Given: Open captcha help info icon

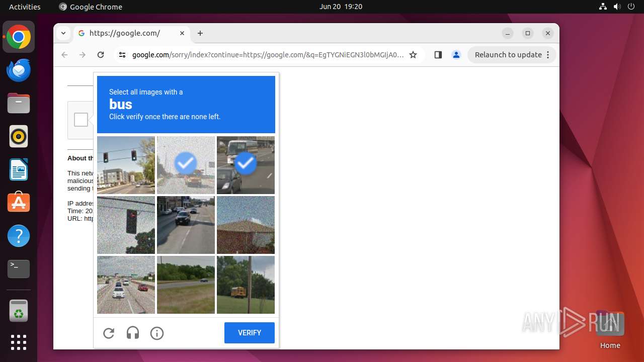Looking at the screenshot, I should (157, 333).
